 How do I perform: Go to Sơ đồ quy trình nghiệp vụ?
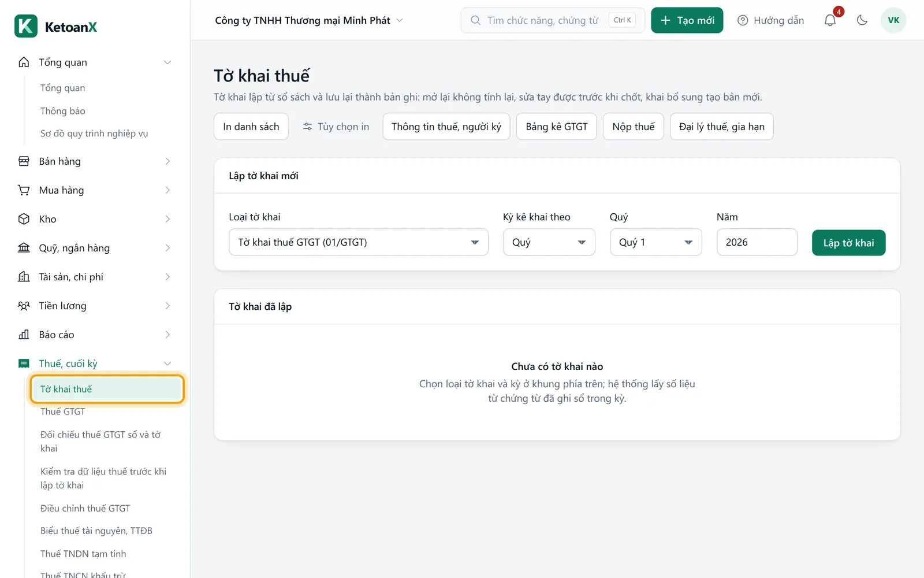pyautogui.click(x=94, y=134)
